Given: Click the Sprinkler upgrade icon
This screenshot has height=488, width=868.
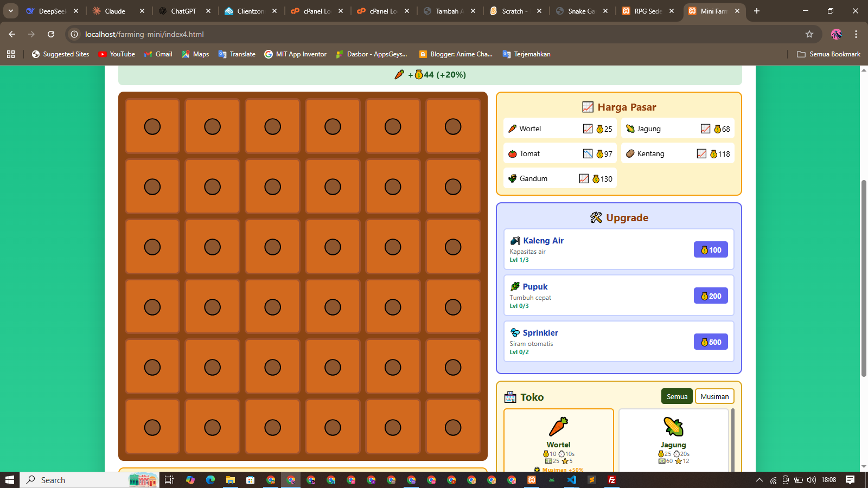Looking at the screenshot, I should pos(515,333).
